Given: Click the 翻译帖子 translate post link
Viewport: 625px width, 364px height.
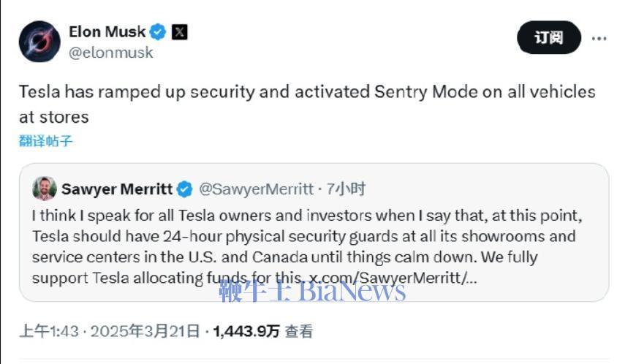Looking at the screenshot, I should click(45, 141).
